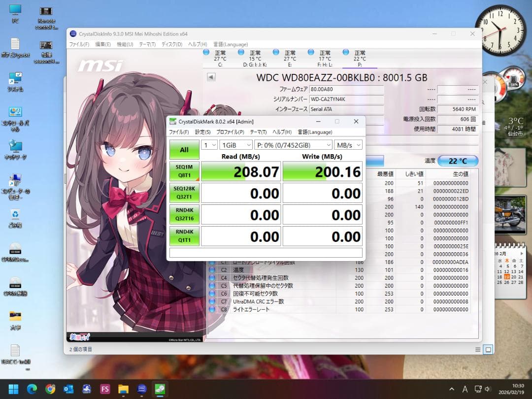
Task: Open CrystalDiskMark ヘルプ(H) menu
Action: tap(282, 132)
